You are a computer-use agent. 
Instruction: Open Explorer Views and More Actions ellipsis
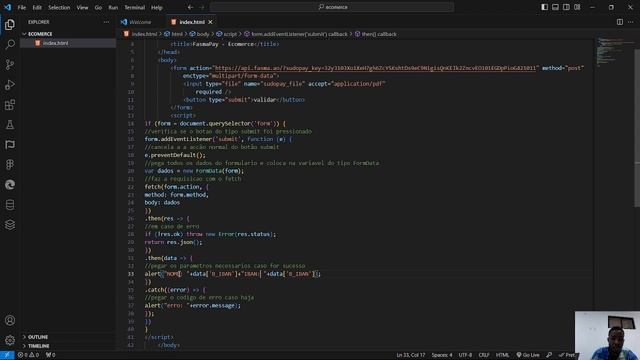tap(106, 22)
